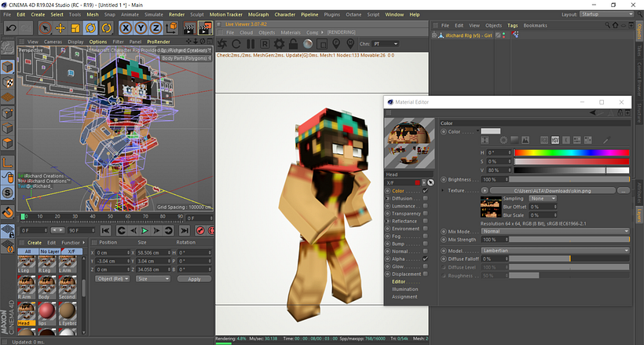Enable the Environment channel checkbox
The width and height of the screenshot is (644, 345).
(426, 229)
